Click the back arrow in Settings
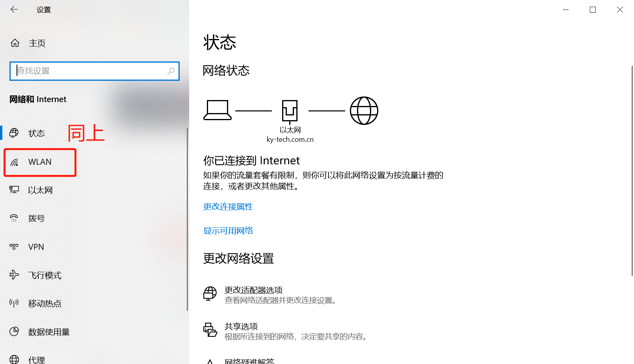Screen dimensions: 634x364 click(14, 9)
